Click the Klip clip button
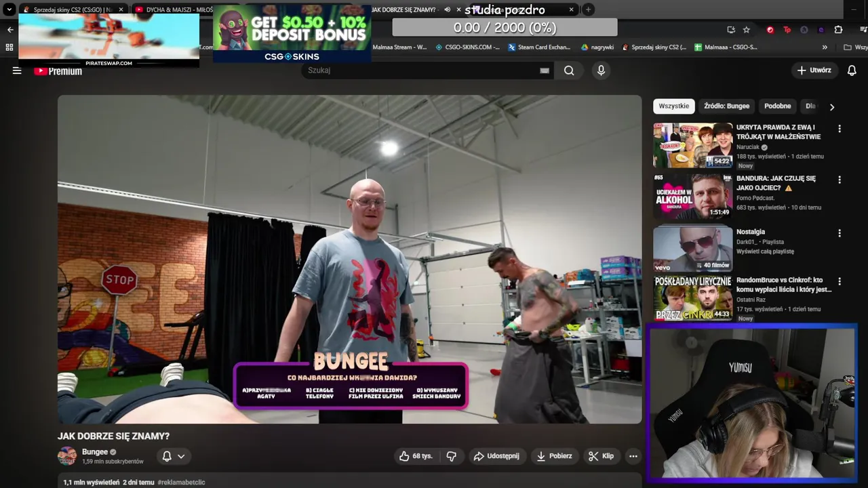Image resolution: width=868 pixels, height=488 pixels. coord(601,456)
